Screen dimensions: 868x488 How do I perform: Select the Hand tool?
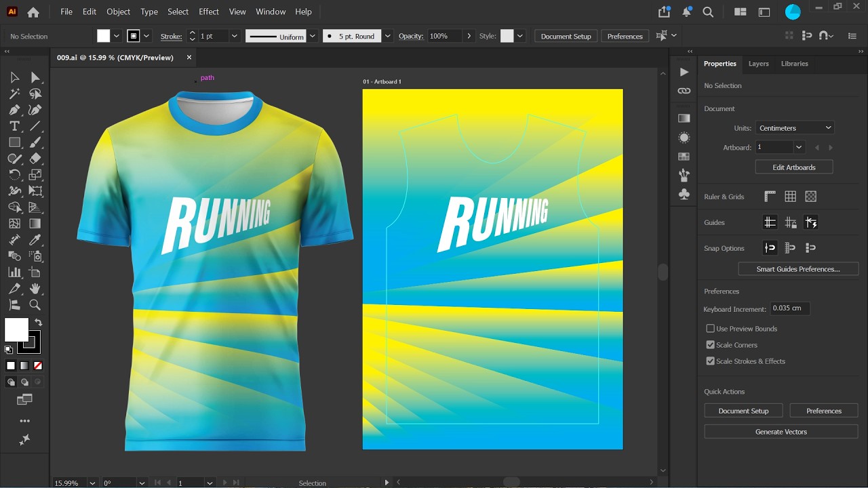tap(35, 289)
